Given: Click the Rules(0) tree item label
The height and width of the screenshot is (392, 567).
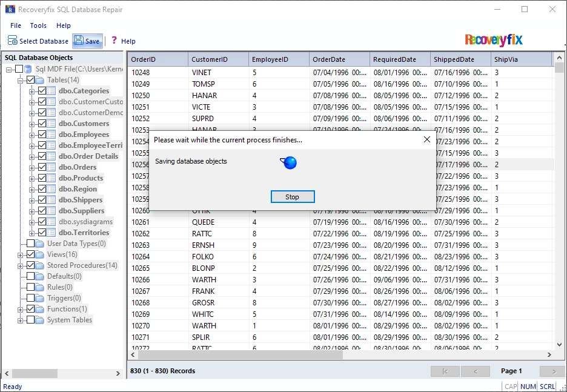Looking at the screenshot, I should click(x=60, y=287).
